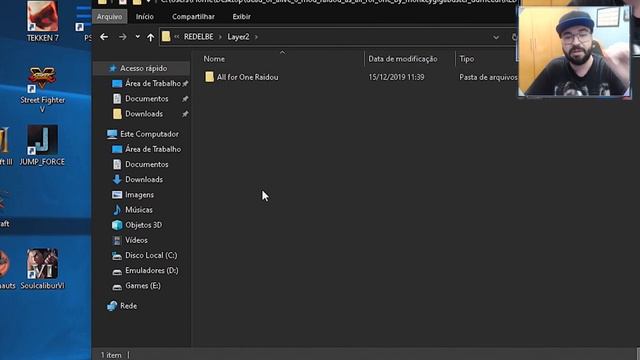Expand the chevron after Layer2

click(256, 37)
